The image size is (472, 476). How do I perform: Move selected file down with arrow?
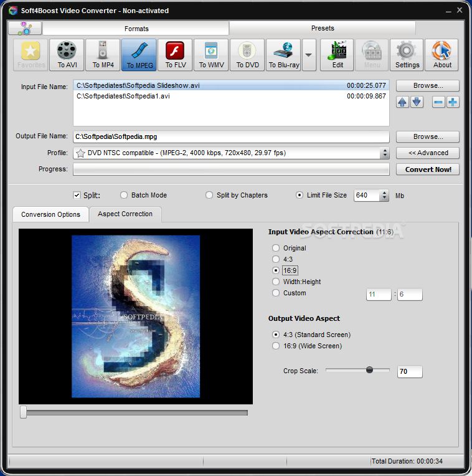click(417, 102)
